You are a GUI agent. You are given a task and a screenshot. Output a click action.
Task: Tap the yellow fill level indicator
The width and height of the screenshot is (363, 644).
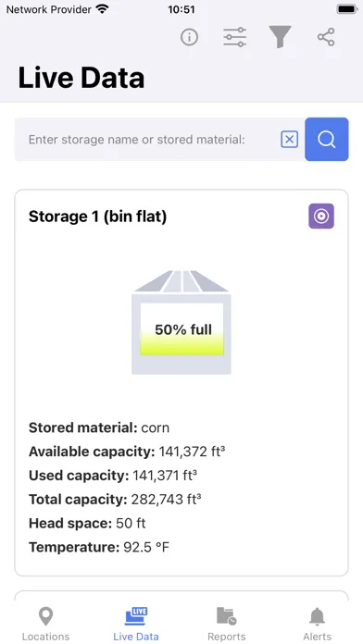pyautogui.click(x=182, y=344)
